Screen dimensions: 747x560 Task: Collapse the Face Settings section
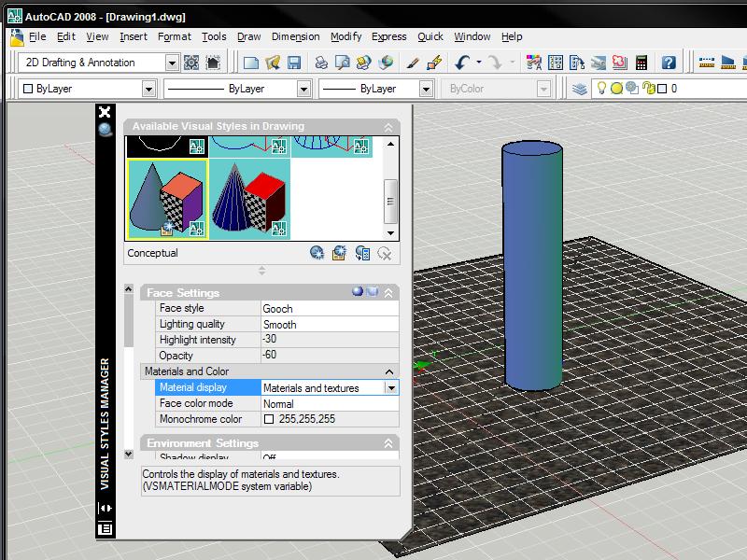point(388,293)
